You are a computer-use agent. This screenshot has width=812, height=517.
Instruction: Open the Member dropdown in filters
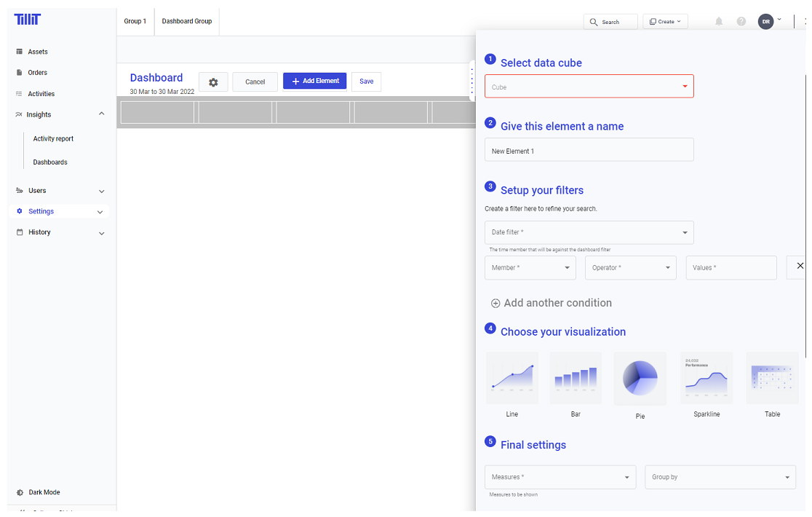point(530,267)
